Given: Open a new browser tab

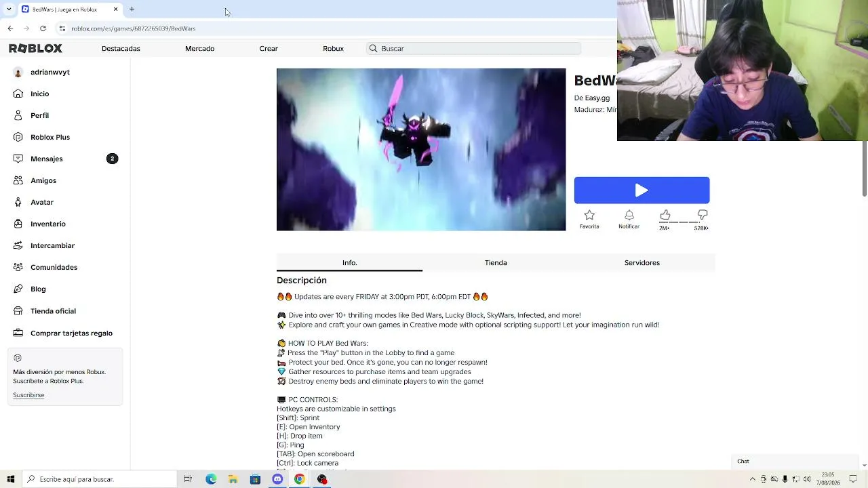Looking at the screenshot, I should [132, 9].
